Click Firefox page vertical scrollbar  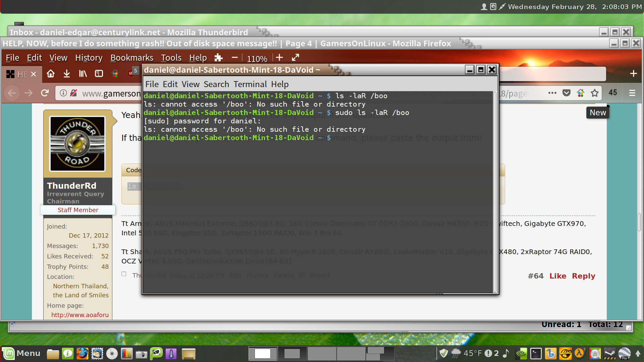click(x=639, y=222)
